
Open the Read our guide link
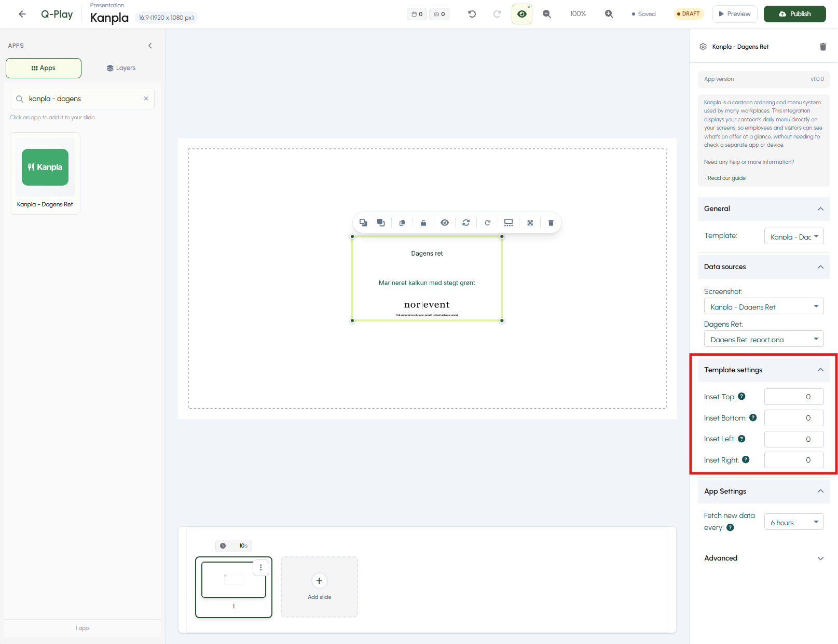[726, 178]
